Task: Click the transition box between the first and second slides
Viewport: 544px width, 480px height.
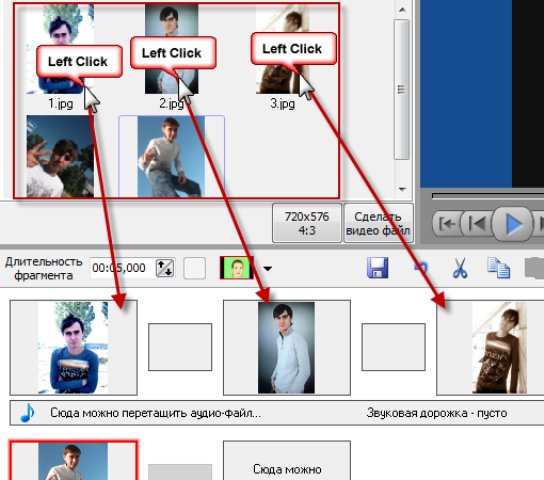Action: point(180,347)
